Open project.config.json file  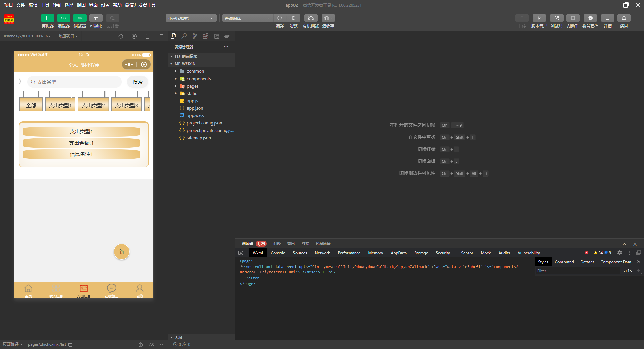pyautogui.click(x=201, y=123)
